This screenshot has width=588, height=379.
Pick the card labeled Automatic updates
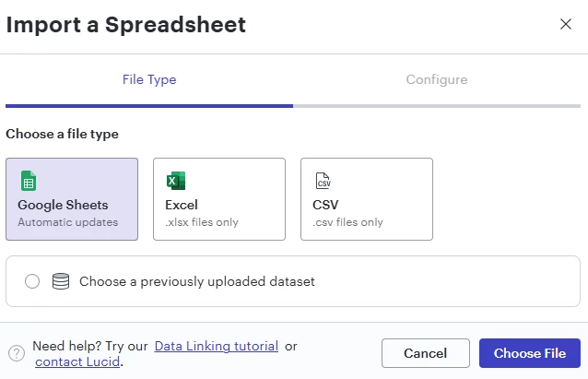[72, 199]
